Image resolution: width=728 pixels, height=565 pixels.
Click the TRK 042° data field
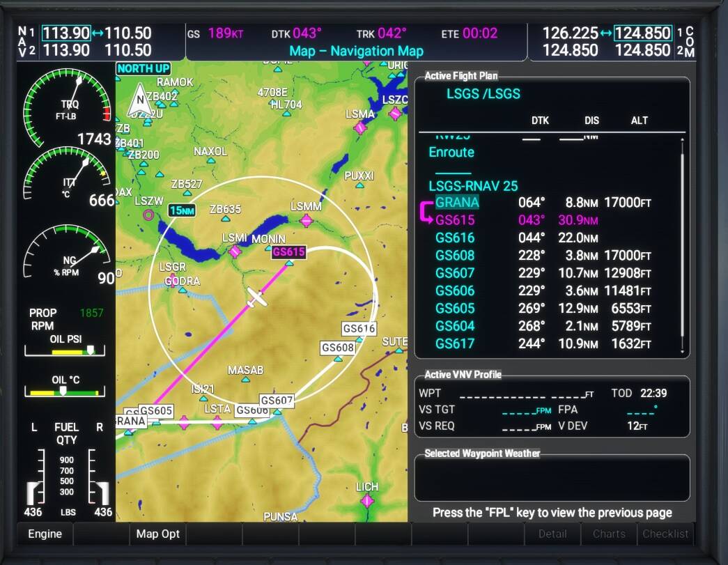pos(381,33)
